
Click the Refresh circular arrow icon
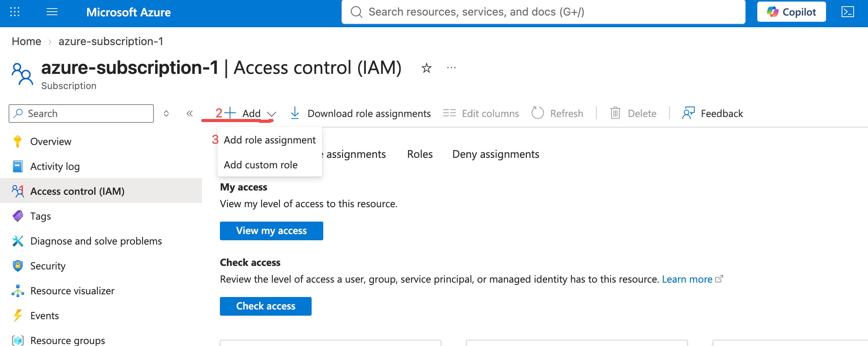[x=537, y=113]
